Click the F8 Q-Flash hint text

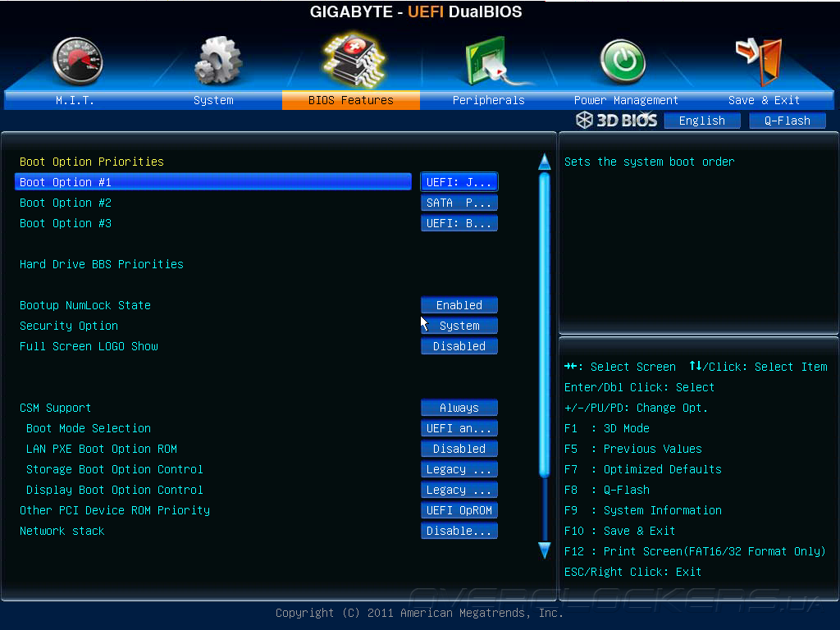(606, 490)
